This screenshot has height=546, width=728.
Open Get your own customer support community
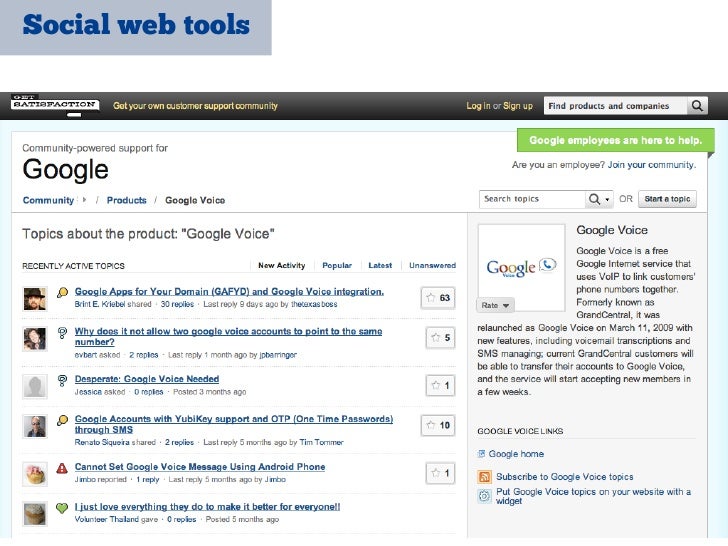[195, 106]
